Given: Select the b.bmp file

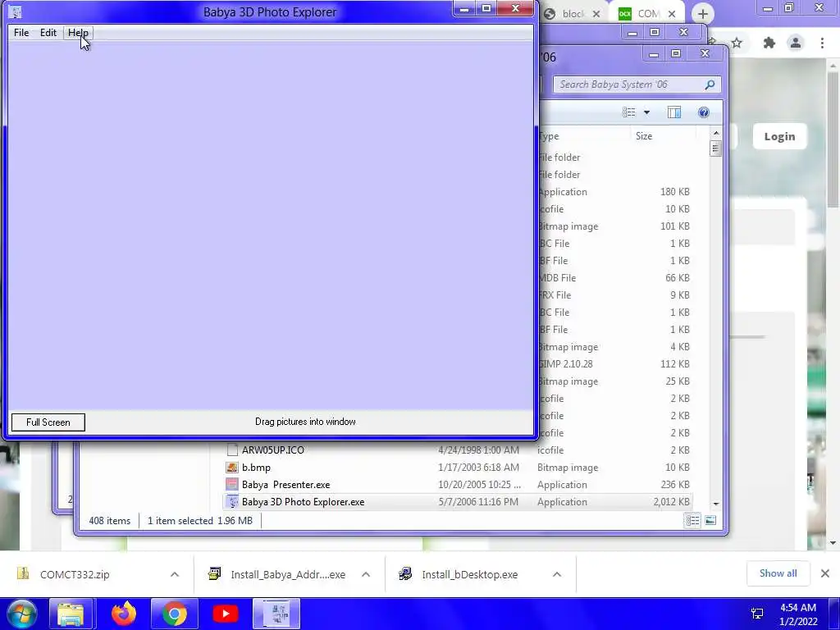Looking at the screenshot, I should [x=256, y=467].
